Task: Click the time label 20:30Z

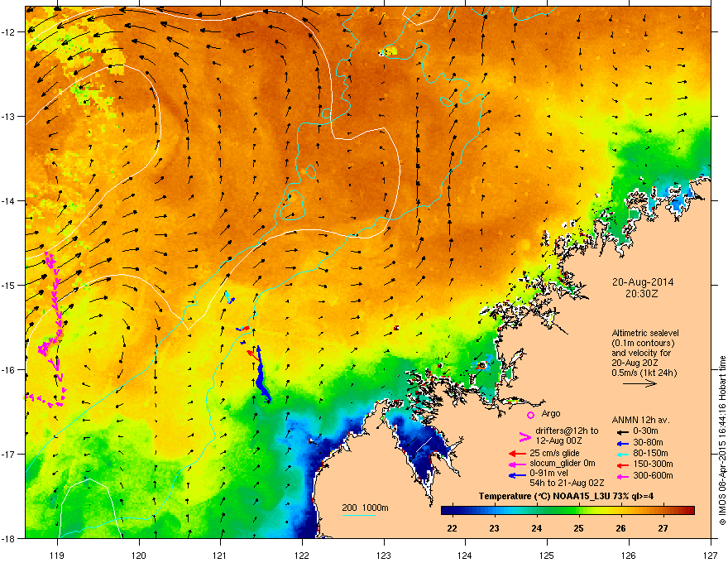Action: (x=642, y=294)
